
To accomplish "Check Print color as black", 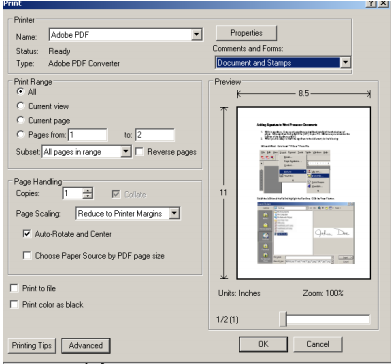I will [14, 304].
